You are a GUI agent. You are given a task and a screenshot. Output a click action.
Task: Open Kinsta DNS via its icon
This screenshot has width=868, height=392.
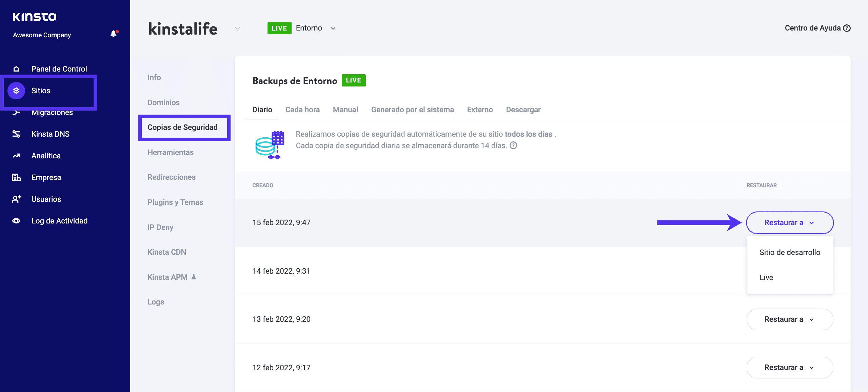[x=16, y=134]
